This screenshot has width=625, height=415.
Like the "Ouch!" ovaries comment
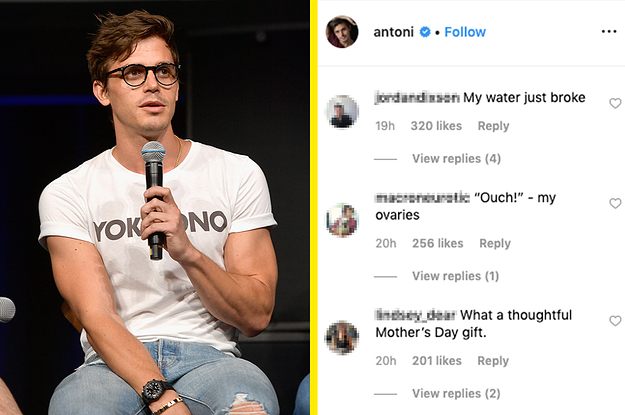[615, 203]
